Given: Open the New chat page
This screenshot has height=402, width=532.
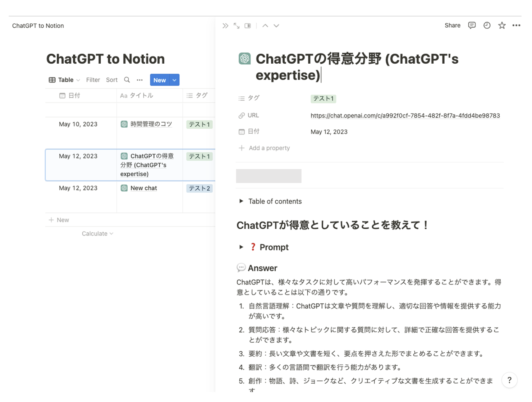Looking at the screenshot, I should coord(144,188).
